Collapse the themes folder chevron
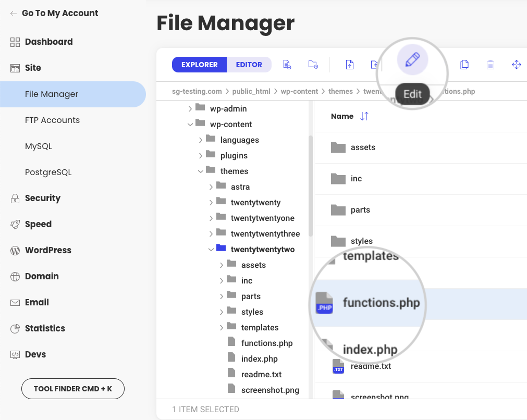 [200, 171]
